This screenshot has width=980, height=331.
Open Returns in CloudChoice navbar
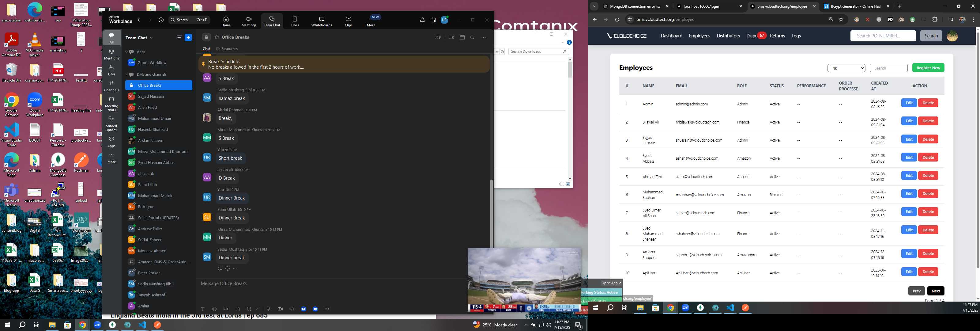click(777, 36)
